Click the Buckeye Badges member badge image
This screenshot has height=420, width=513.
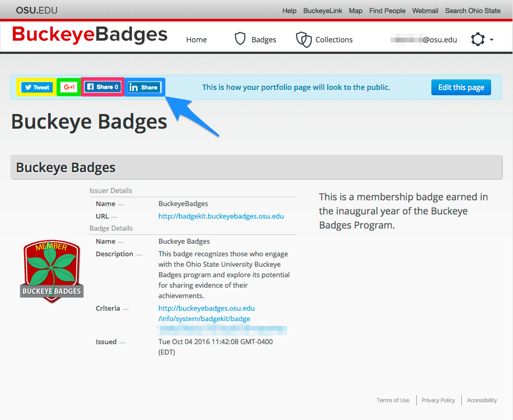tap(52, 271)
